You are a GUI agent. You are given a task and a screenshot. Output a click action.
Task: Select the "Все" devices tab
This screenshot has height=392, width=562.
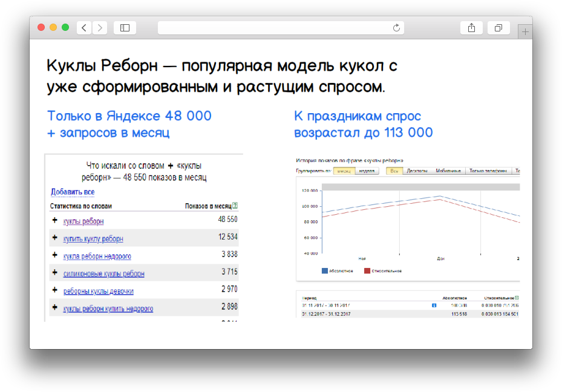pos(394,171)
